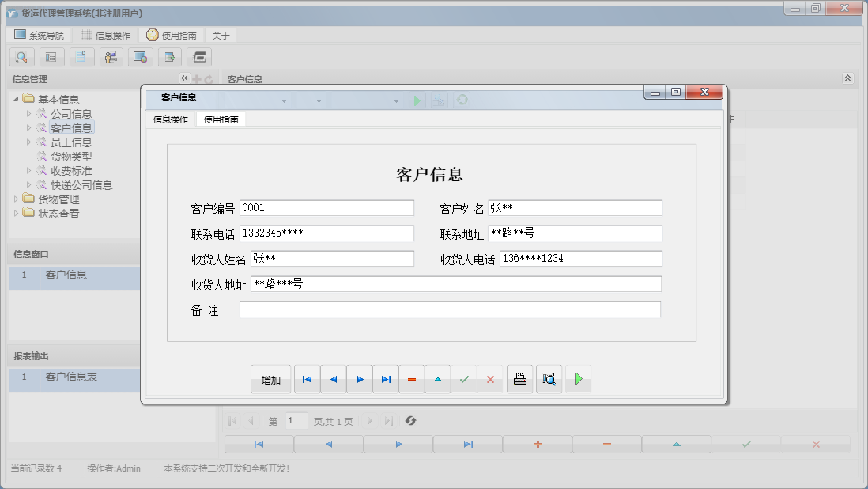Expand the 货物管理 folder node
This screenshot has width=868, height=489.
(16, 199)
